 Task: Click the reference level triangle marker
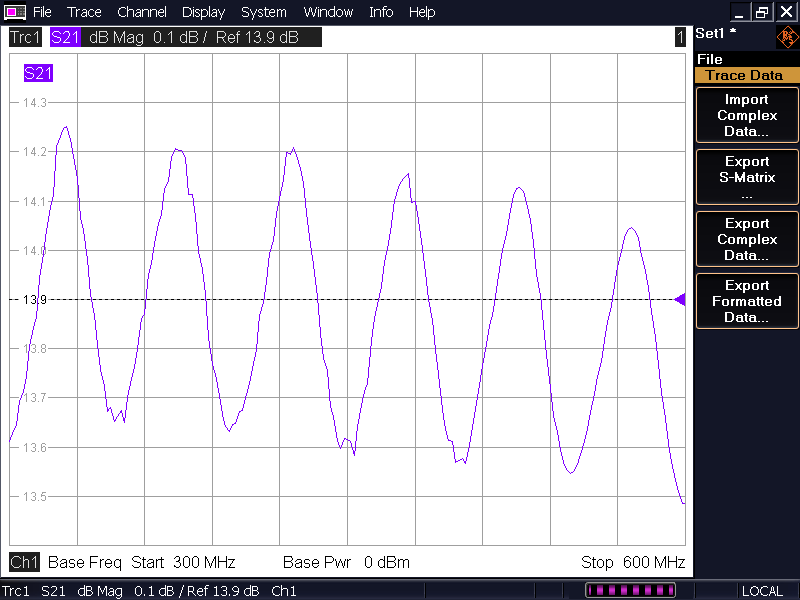(680, 299)
